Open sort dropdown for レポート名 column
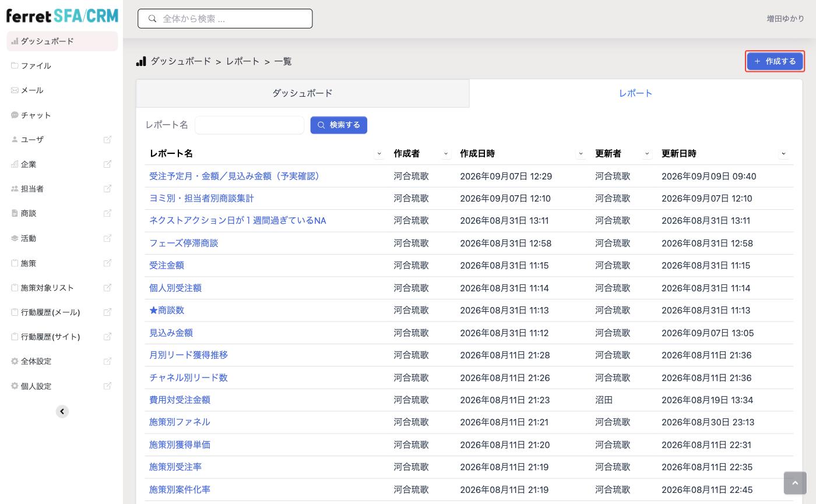The image size is (816, 504). (x=379, y=154)
